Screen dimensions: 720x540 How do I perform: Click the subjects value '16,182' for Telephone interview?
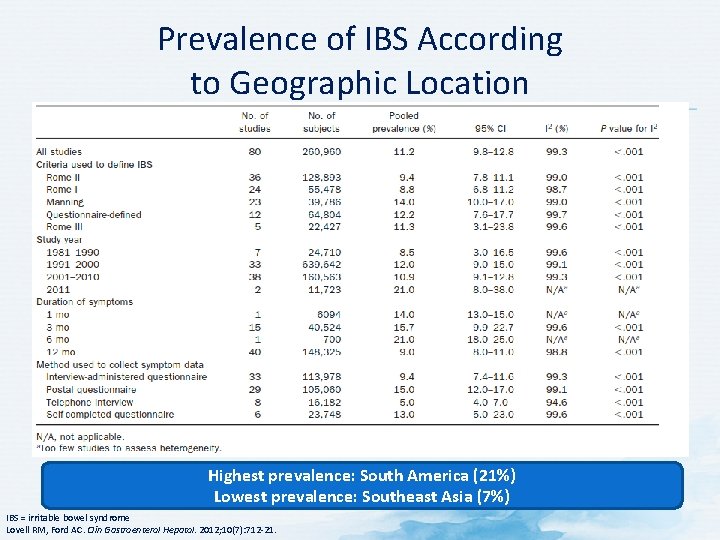324,403
